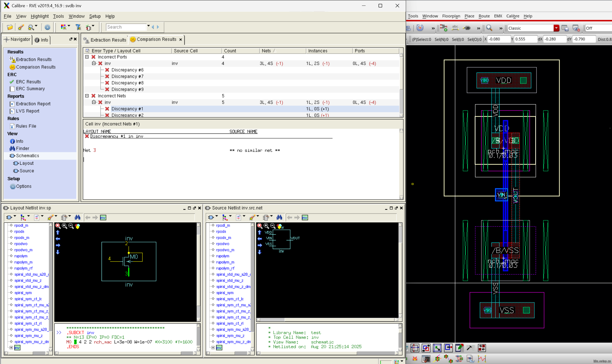612x364 pixels.
Task: Click Source schematic horizontal scrollbar
Action: [x=327, y=320]
